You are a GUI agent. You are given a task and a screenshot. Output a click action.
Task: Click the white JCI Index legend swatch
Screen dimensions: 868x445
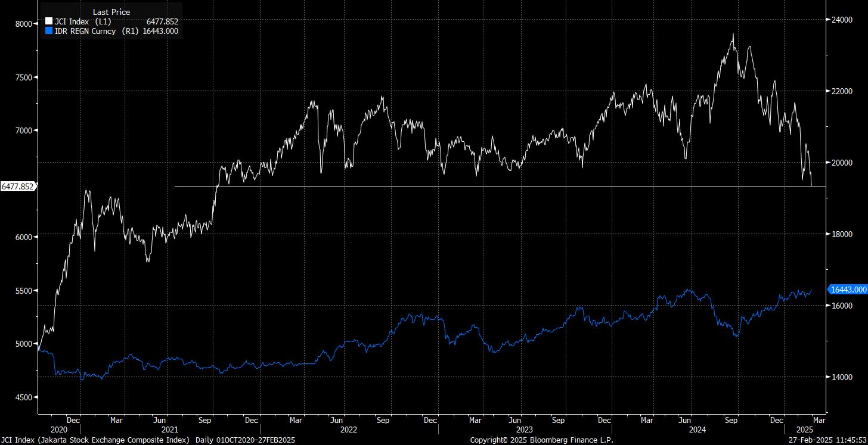point(49,22)
